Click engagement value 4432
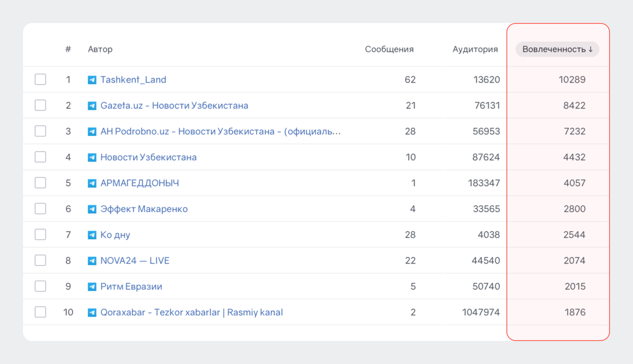Screen dimensions: 633x364 (574, 157)
